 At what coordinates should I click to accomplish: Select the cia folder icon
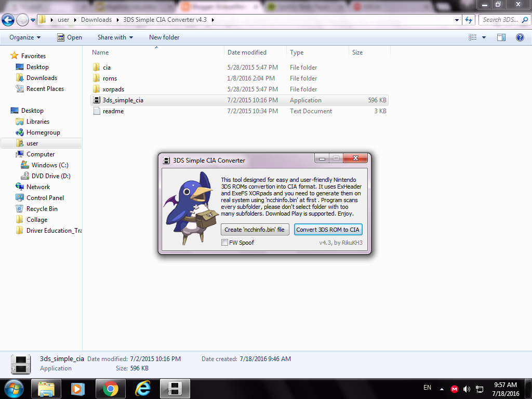[x=96, y=67]
